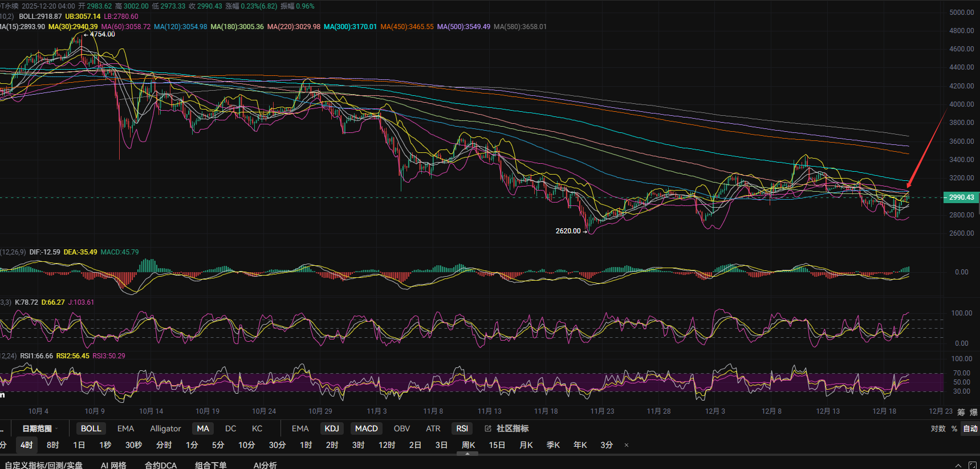The height and width of the screenshot is (469, 980).
Task: Enable the Alligator indicator
Action: click(x=165, y=428)
